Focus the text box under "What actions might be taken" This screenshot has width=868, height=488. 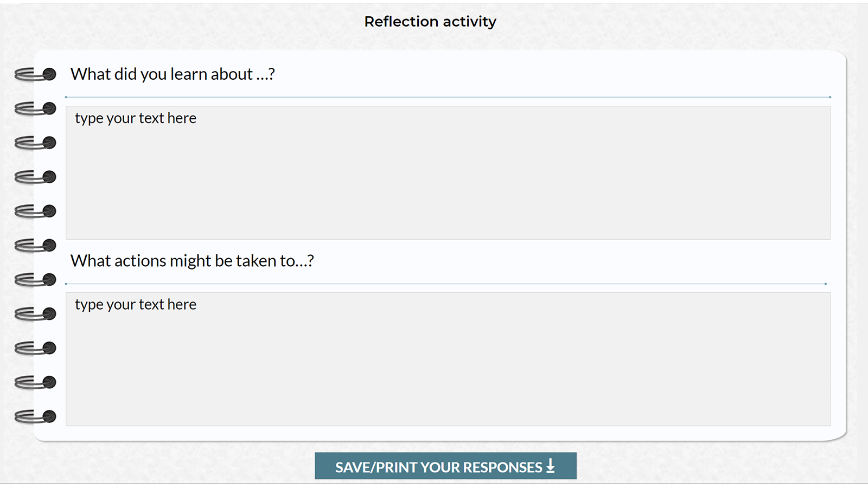tap(448, 359)
